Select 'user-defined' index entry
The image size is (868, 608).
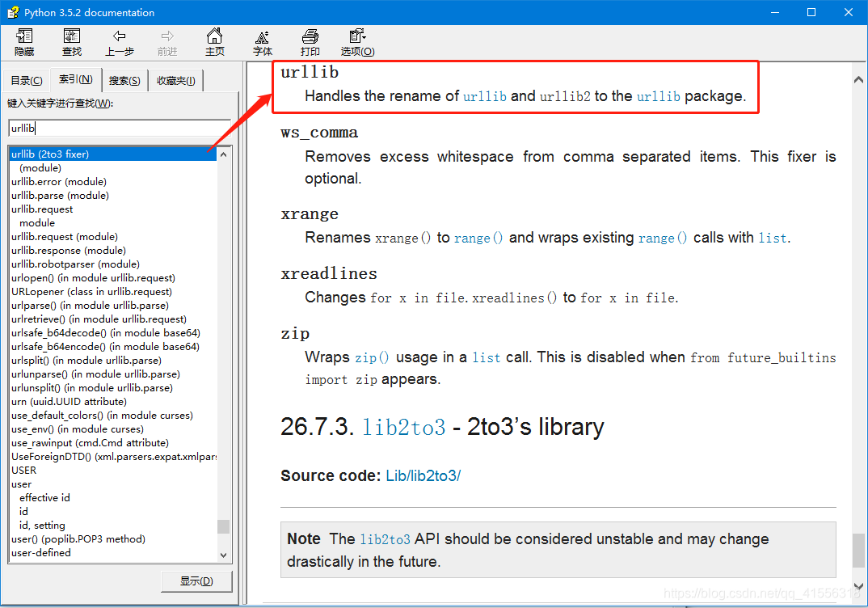coord(41,553)
